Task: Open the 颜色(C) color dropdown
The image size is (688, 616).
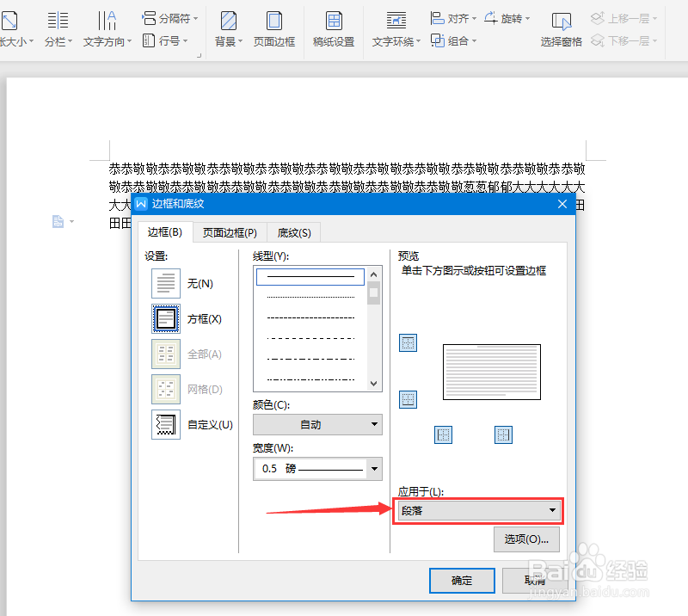Action: click(317, 424)
